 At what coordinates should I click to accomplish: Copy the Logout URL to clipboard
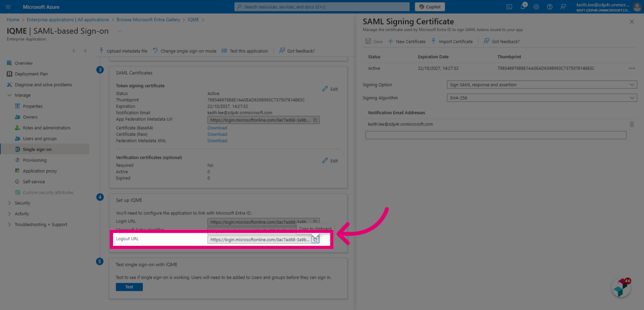point(315,240)
